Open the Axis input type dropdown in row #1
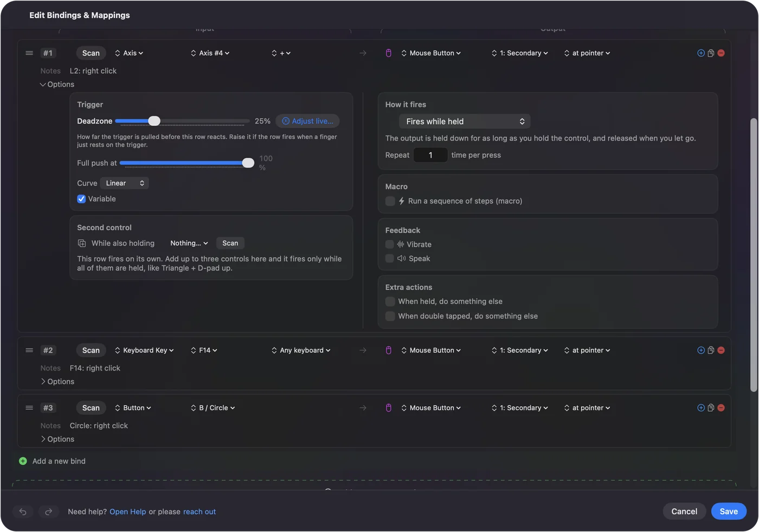This screenshot has height=532, width=759. click(x=129, y=53)
